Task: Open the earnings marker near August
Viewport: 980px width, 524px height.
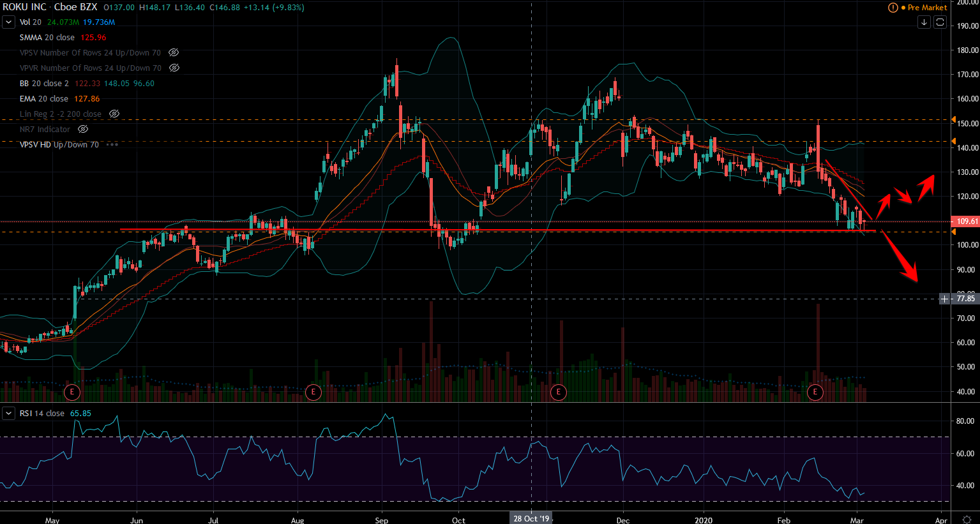Action: pos(313,391)
